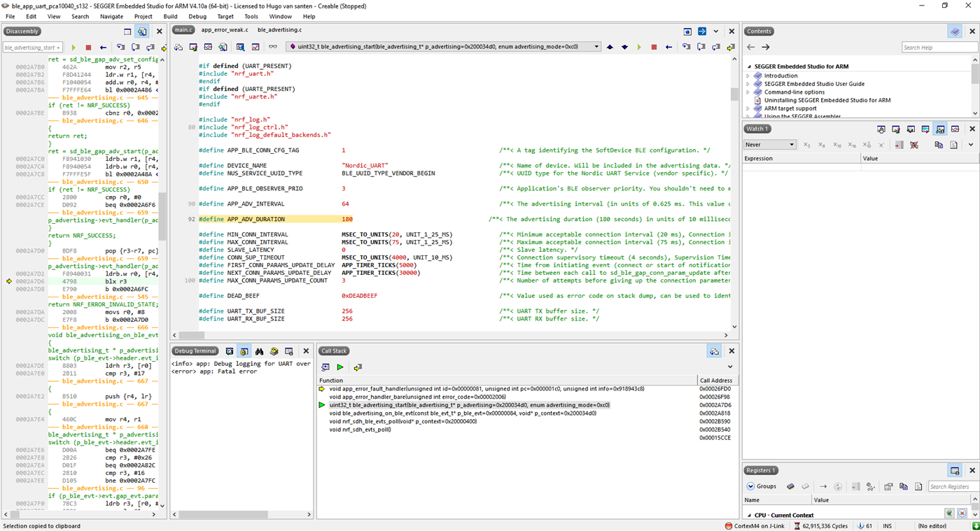Toggle hexadecimal X16 format in Watch toolbar
Screen dimensions: 980x531
852,145
